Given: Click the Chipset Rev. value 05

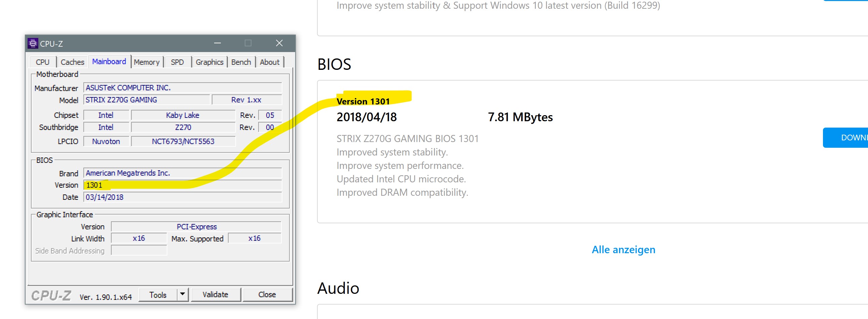Looking at the screenshot, I should pos(270,116).
